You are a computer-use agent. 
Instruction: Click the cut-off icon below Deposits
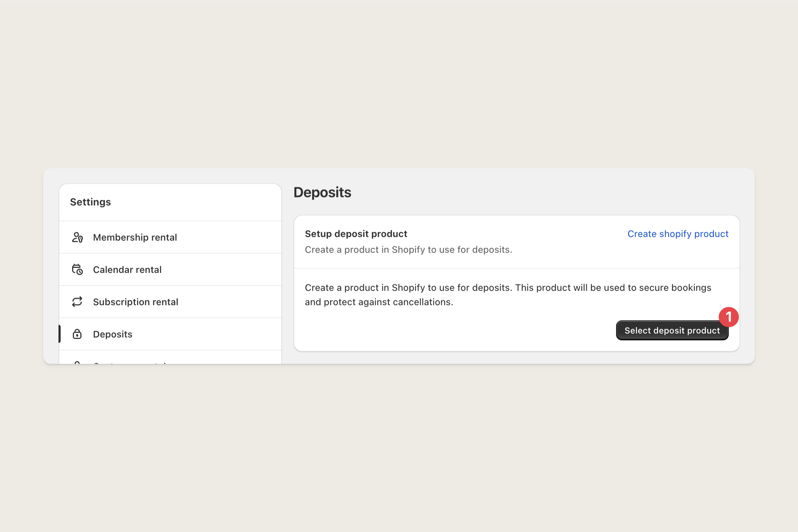pyautogui.click(x=77, y=363)
